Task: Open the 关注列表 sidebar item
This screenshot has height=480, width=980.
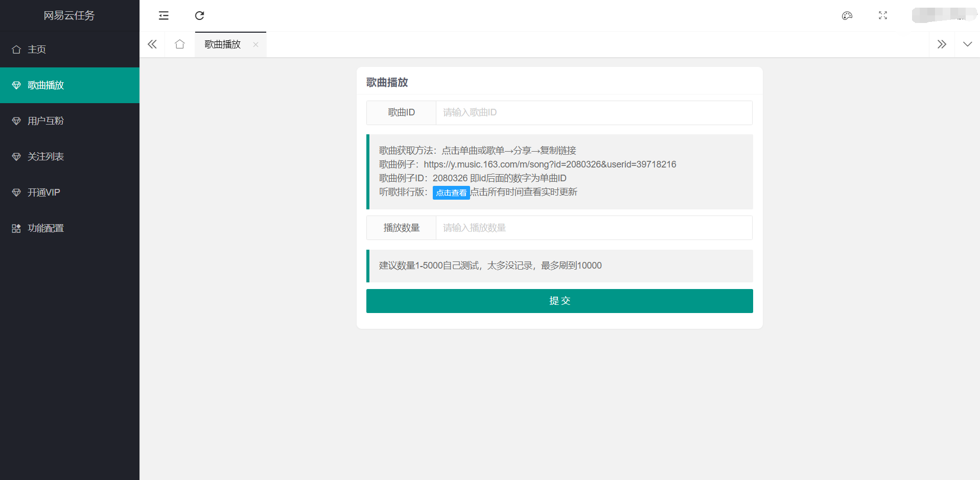Action: pyautogui.click(x=45, y=156)
